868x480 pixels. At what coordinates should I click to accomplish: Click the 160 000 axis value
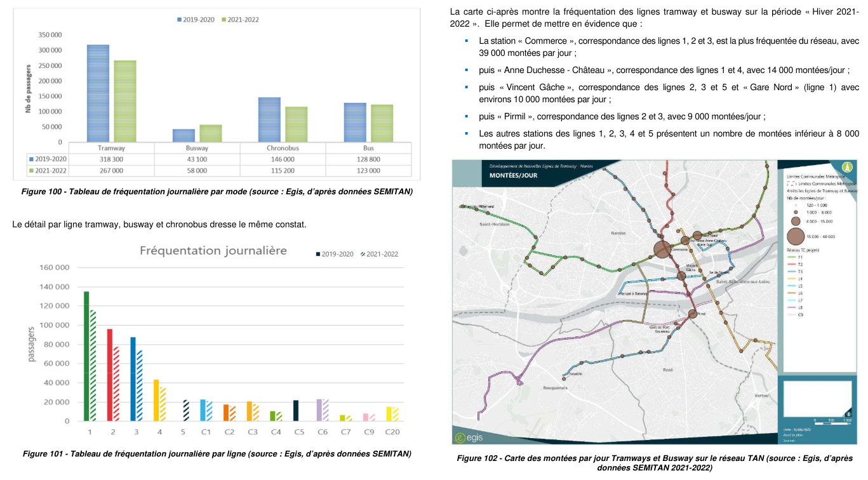54,267
